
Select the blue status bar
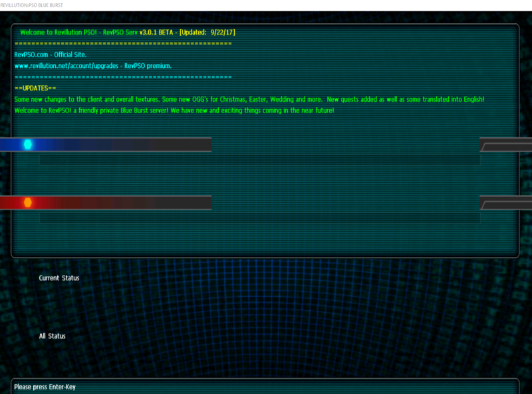pos(106,144)
